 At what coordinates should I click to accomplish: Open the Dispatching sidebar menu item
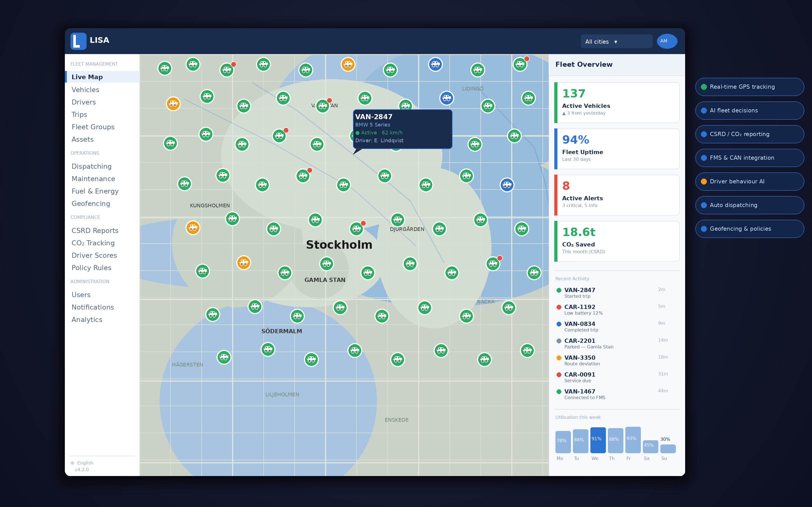coord(91,166)
